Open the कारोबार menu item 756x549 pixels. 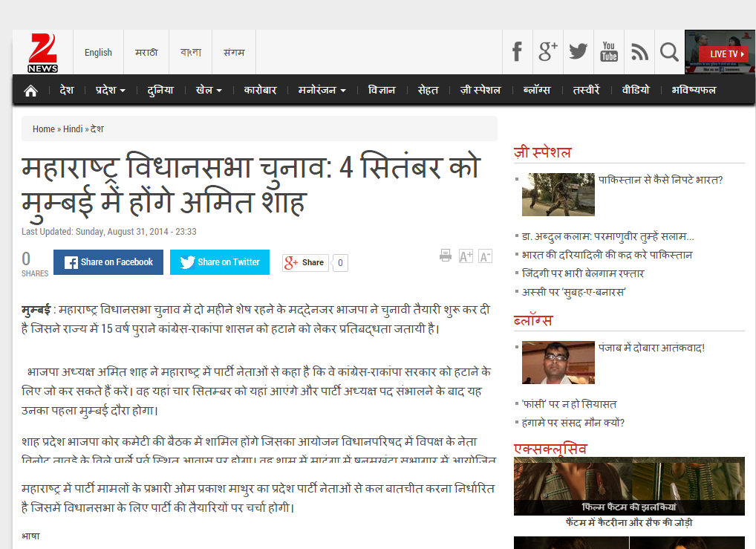[x=260, y=90]
